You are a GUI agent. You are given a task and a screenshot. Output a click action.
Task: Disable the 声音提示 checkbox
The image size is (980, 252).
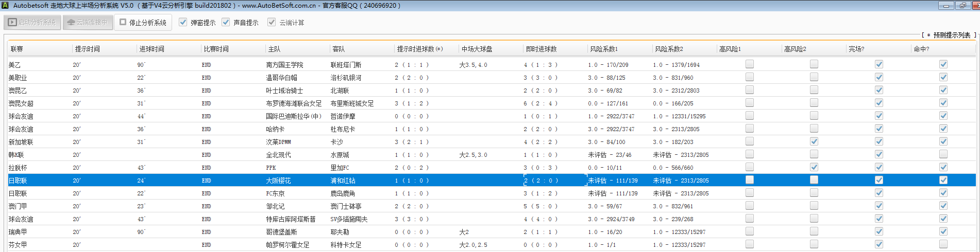click(226, 22)
